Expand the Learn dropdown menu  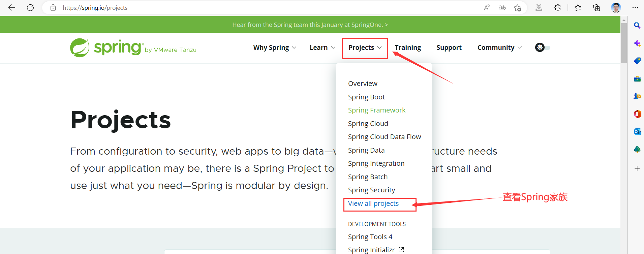point(322,47)
